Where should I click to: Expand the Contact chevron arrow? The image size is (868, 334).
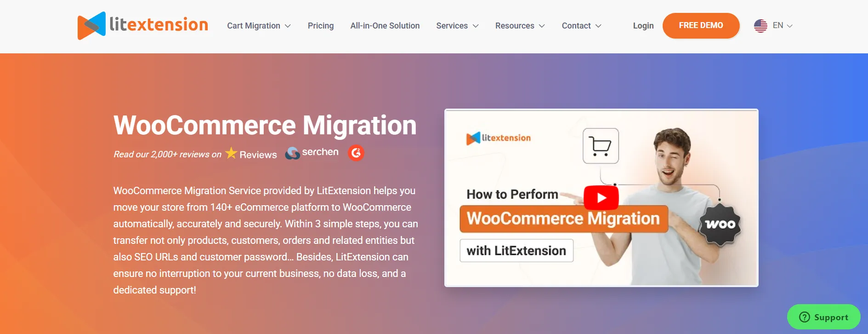pyautogui.click(x=598, y=26)
